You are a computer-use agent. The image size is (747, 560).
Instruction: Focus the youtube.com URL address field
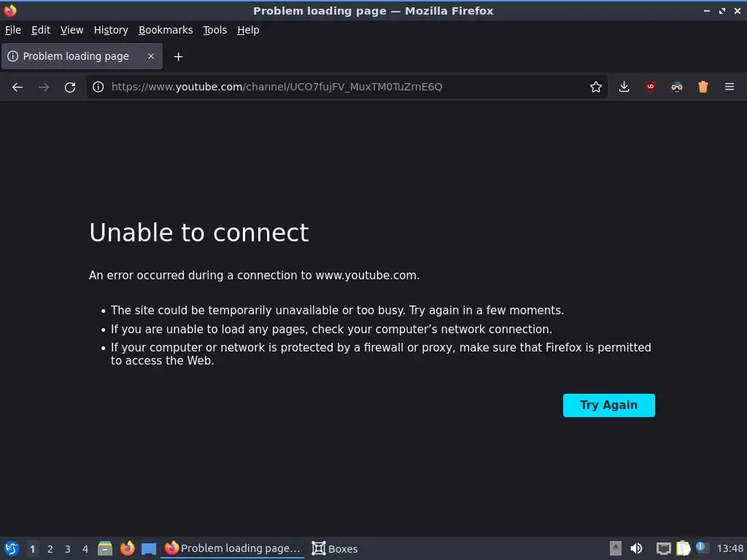348,87
